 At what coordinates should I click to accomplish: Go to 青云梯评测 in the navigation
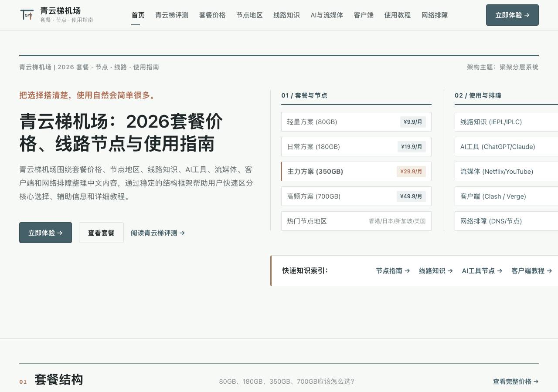click(172, 15)
